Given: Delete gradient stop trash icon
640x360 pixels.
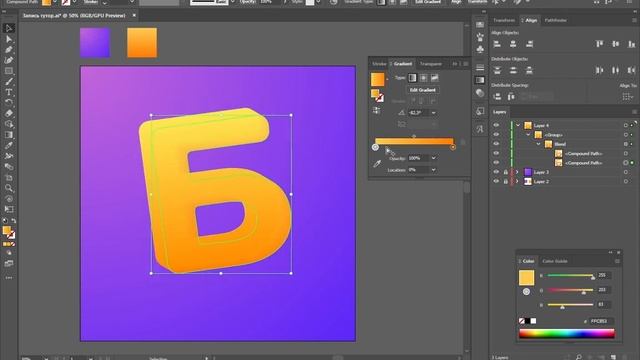Looking at the screenshot, I should click(x=463, y=142).
